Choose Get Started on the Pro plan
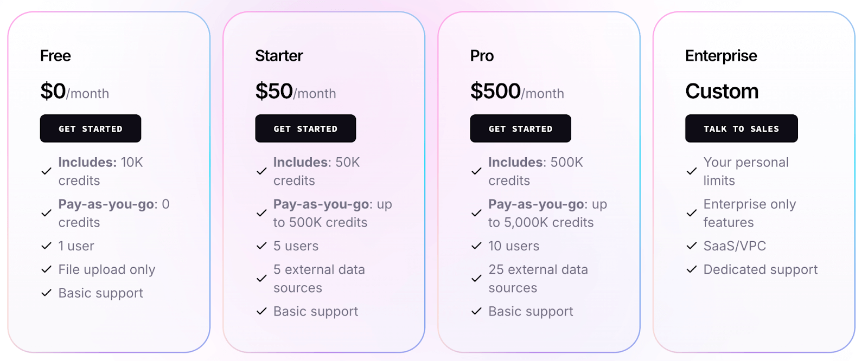The height and width of the screenshot is (361, 868). [520, 128]
